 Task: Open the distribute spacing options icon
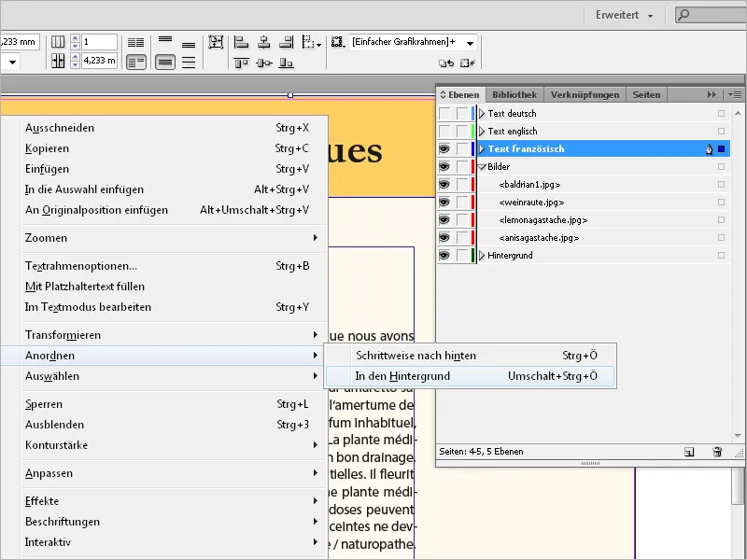pyautogui.click(x=311, y=42)
